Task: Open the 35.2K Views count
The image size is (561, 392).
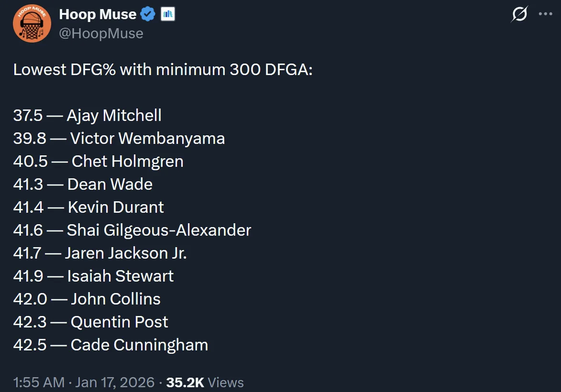Action: [x=205, y=382]
